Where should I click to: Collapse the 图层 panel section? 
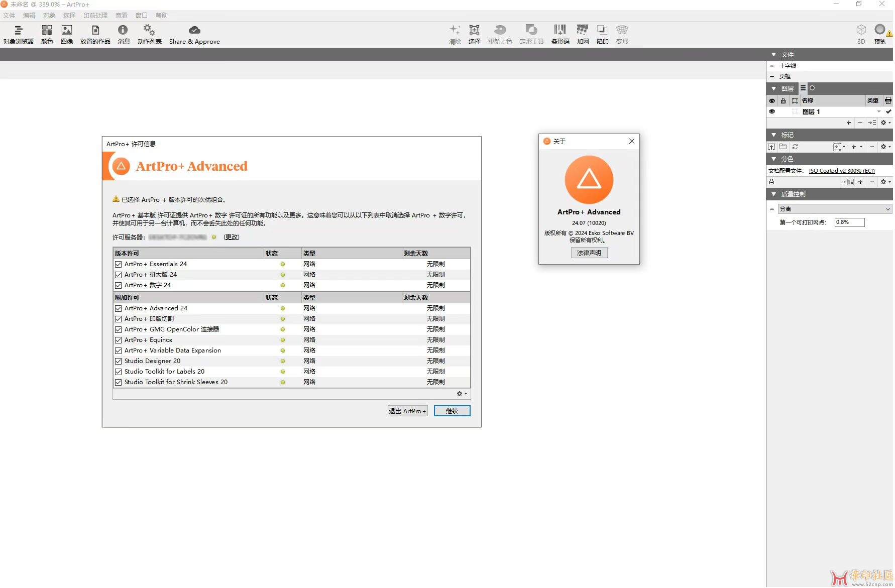[x=773, y=88]
